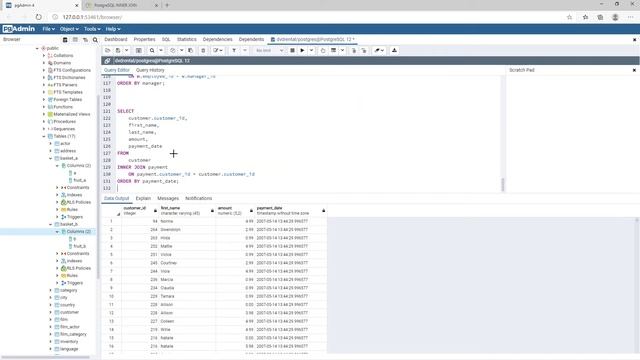Expand the Collations tree node
This screenshot has height=360, width=640.
[44, 56]
